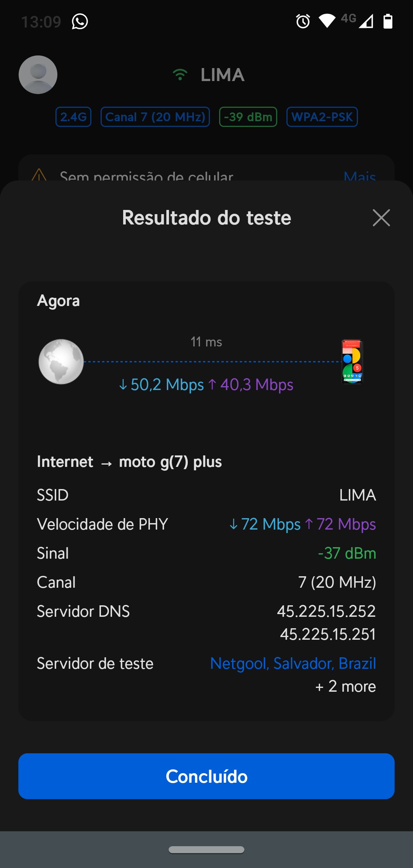Open the WhatsApp notification icon
The width and height of the screenshot is (413, 868).
pyautogui.click(x=80, y=21)
